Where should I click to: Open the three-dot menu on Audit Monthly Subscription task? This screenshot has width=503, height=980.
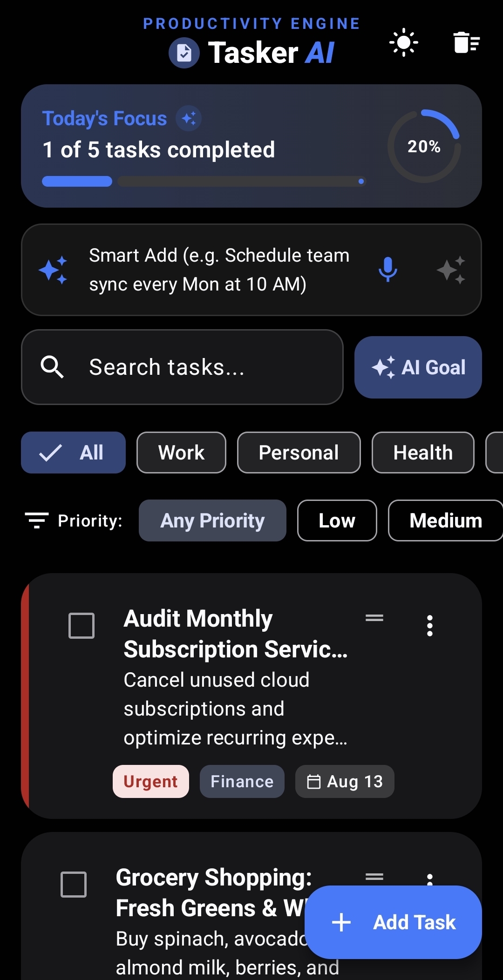coord(430,626)
